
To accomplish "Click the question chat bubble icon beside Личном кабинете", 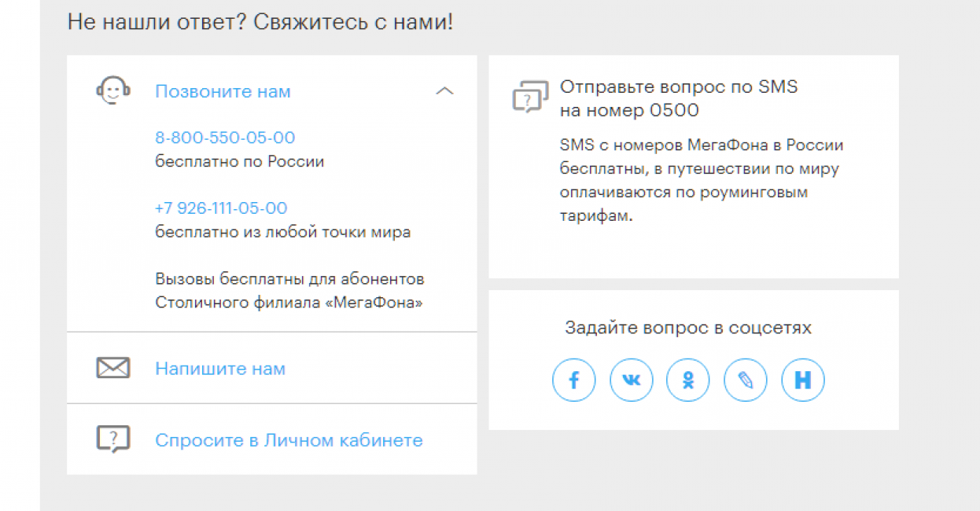I will tap(113, 439).
